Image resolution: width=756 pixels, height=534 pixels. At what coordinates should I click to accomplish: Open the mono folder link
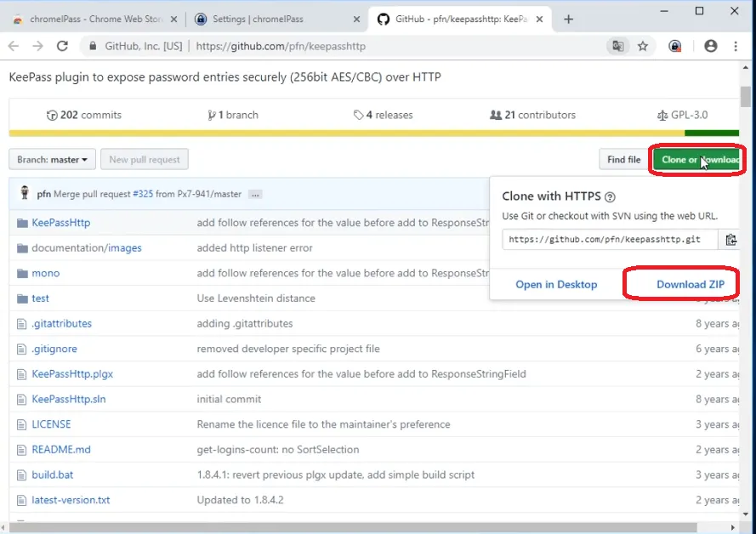(46, 273)
